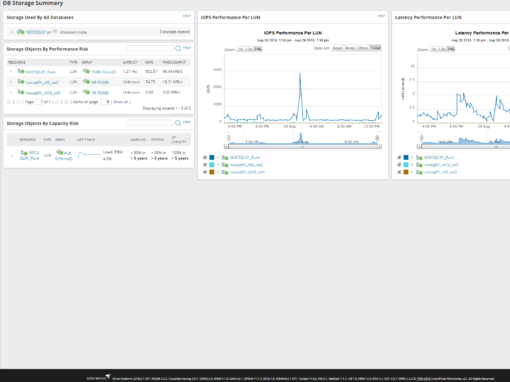Select Read data set on IOPS chart

click(x=337, y=48)
